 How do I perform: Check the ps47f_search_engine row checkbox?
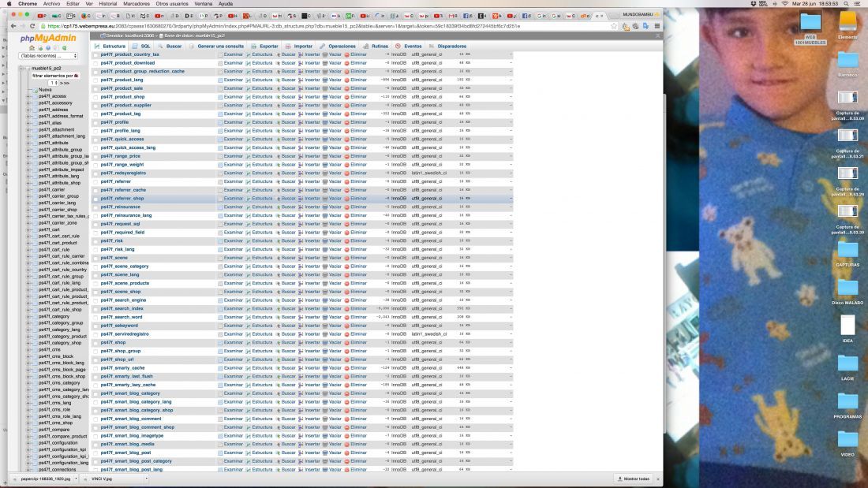click(x=95, y=300)
